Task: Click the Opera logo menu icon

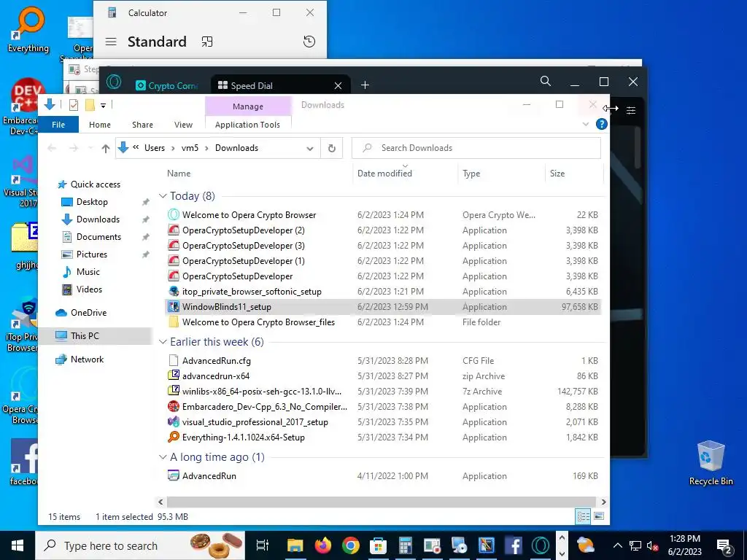Action: tap(113, 82)
